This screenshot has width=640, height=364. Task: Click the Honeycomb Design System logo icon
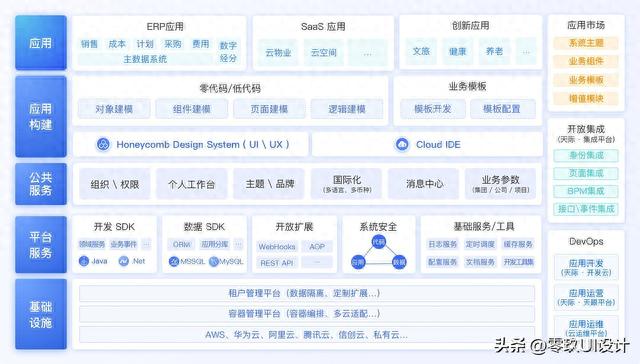103,144
